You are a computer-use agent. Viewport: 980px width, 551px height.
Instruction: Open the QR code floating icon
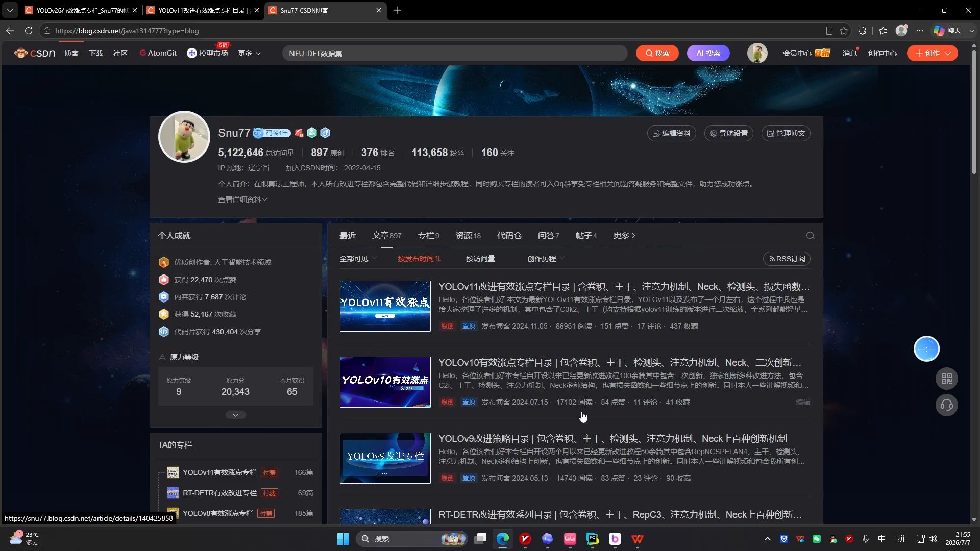947,379
